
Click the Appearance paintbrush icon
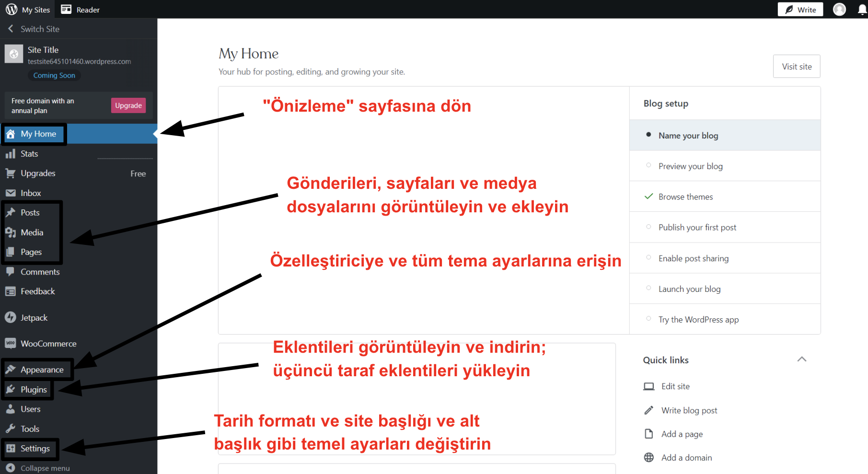point(11,370)
